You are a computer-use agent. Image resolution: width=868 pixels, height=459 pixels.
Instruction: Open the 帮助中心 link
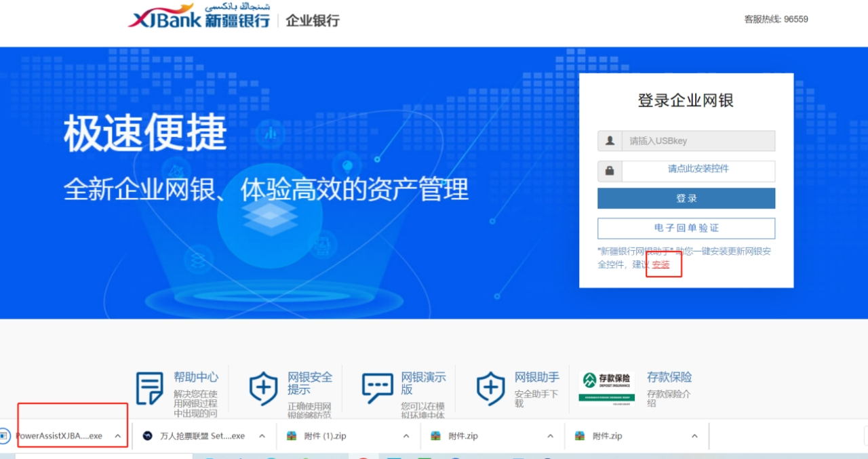point(196,377)
